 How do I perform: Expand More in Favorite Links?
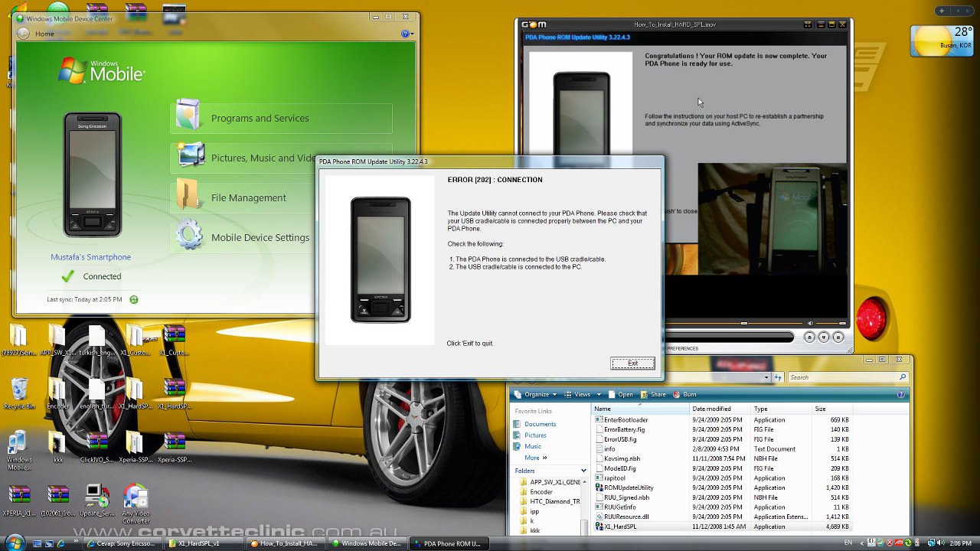tap(535, 458)
